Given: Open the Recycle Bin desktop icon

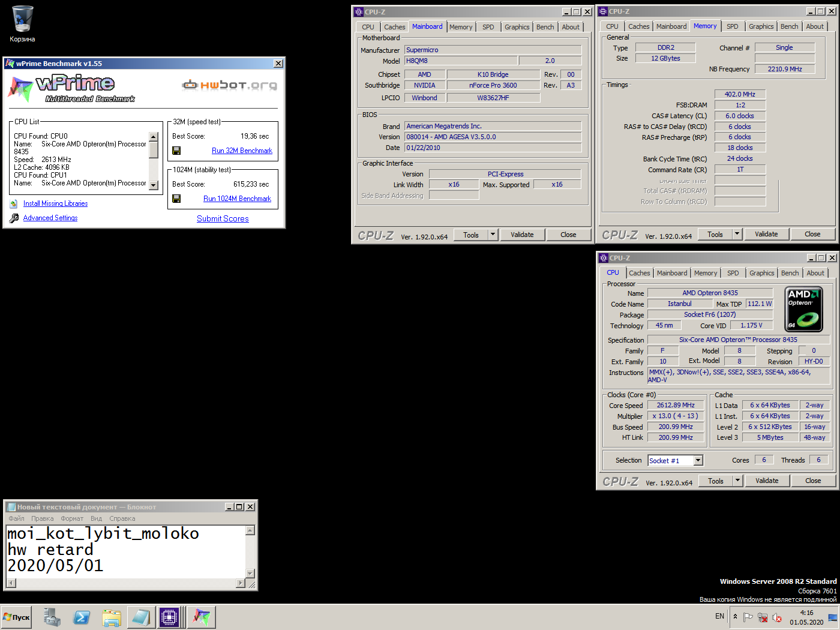Looking at the screenshot, I should click(22, 24).
